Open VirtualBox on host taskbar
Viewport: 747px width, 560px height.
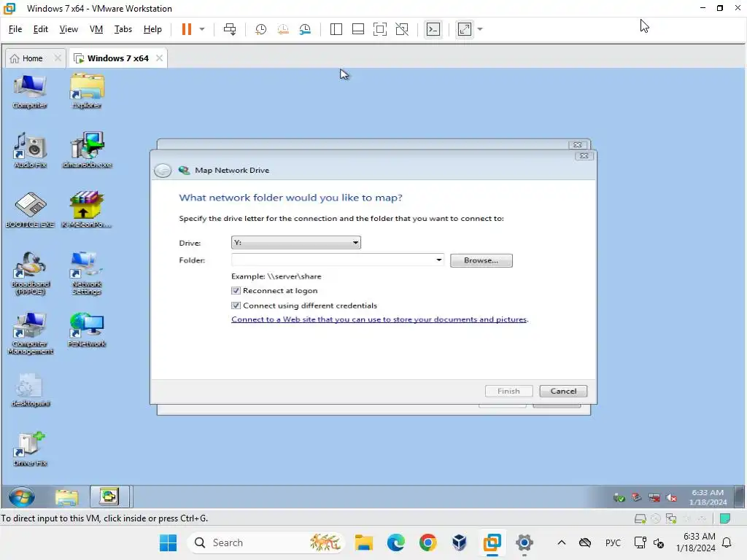[x=460, y=542]
